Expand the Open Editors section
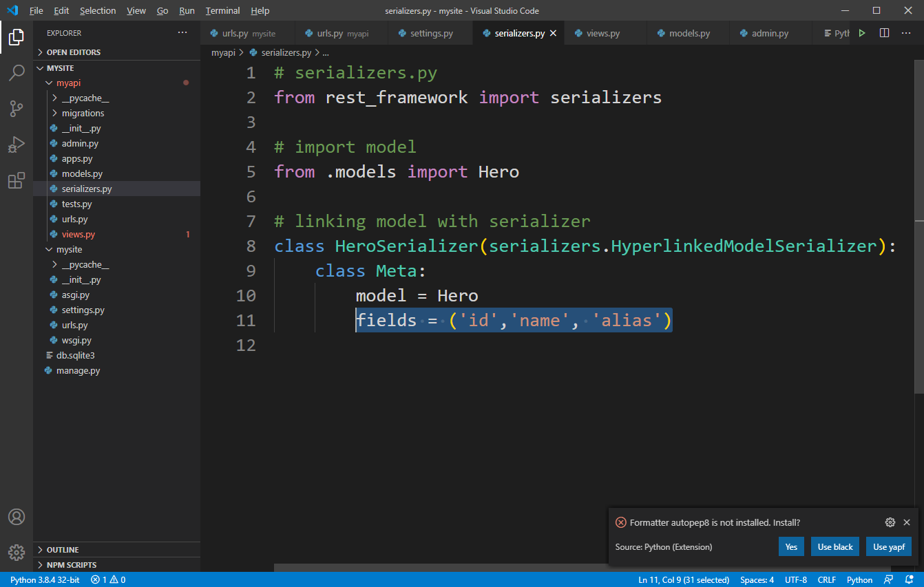Viewport: 924px width, 587px height. tap(117, 52)
